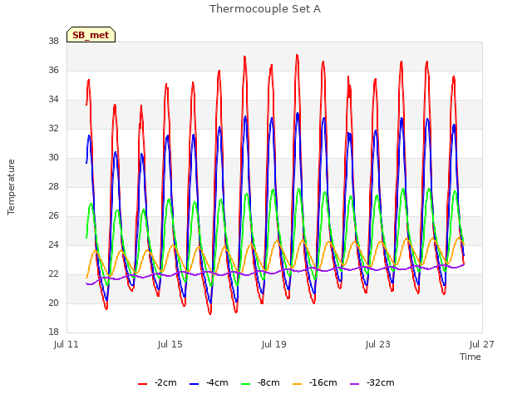Click the Time x-axis title
Viewport: 532px width, 399px height.
click(470, 357)
